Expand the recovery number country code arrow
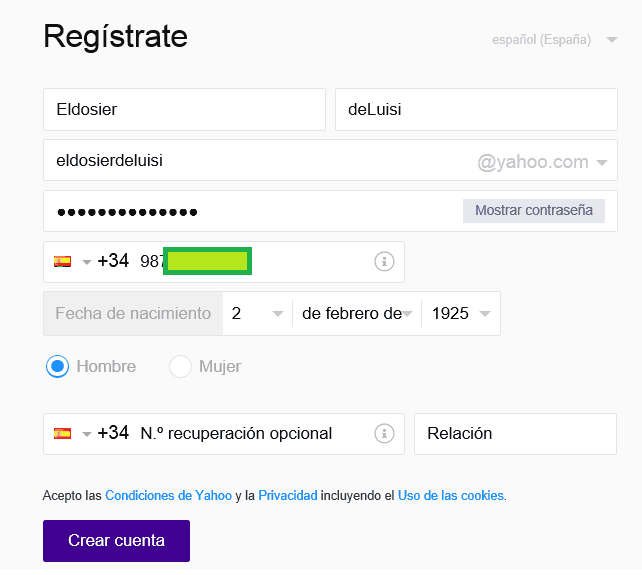642x575 pixels. point(87,435)
